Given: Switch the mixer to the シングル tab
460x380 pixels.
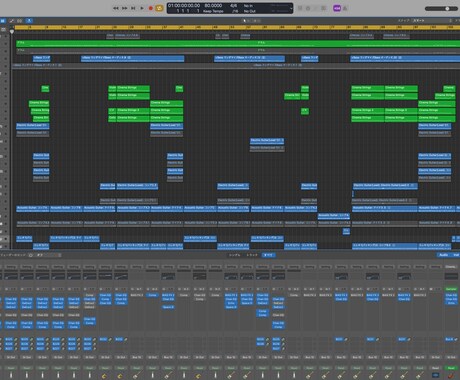Looking at the screenshot, I should pos(234,255).
